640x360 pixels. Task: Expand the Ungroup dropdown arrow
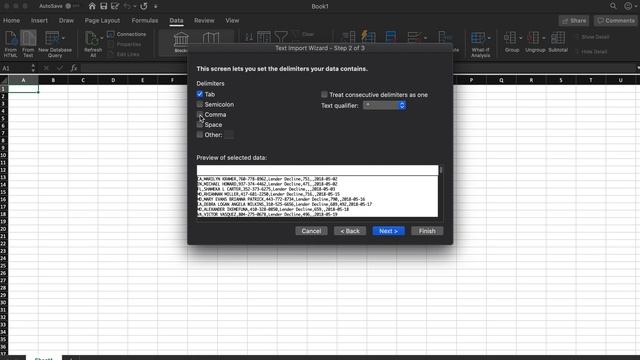544,38
